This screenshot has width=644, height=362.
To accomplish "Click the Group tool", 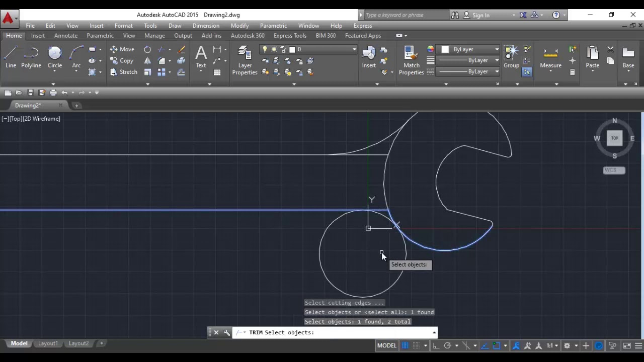I will click(511, 57).
